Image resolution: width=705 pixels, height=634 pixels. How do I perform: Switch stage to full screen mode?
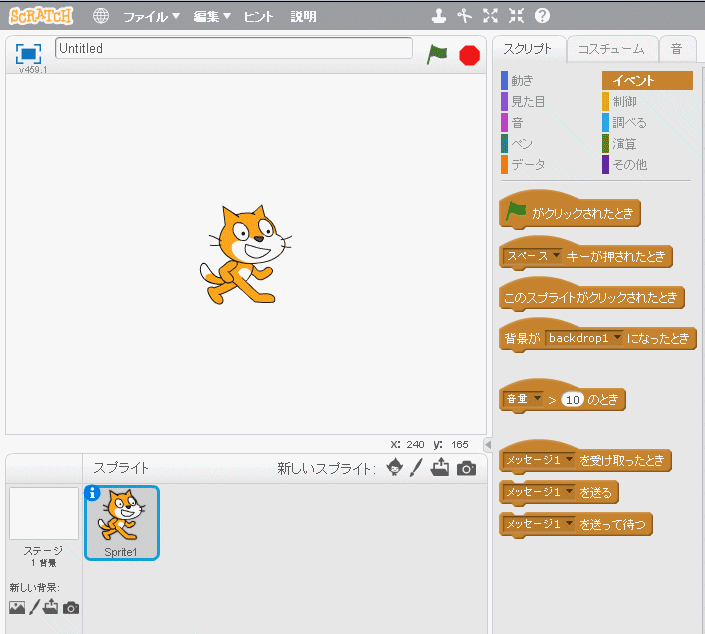28,54
